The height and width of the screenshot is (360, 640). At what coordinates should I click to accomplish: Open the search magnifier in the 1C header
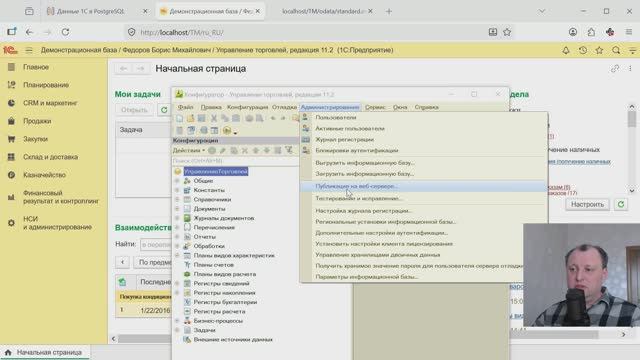(616, 50)
